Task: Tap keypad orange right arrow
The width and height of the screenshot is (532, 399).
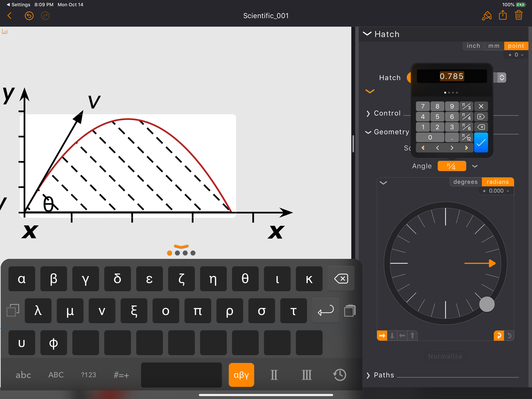Action: coord(466,148)
